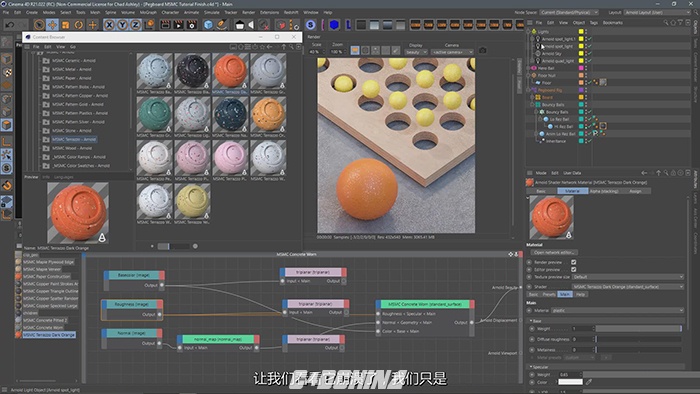Click the Coordinate System icon
This screenshot has height=394, width=700.
(x=149, y=25)
